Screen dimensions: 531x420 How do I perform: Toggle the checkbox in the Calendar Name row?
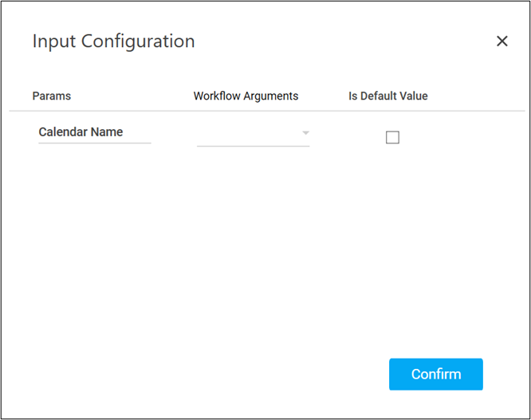pos(392,137)
